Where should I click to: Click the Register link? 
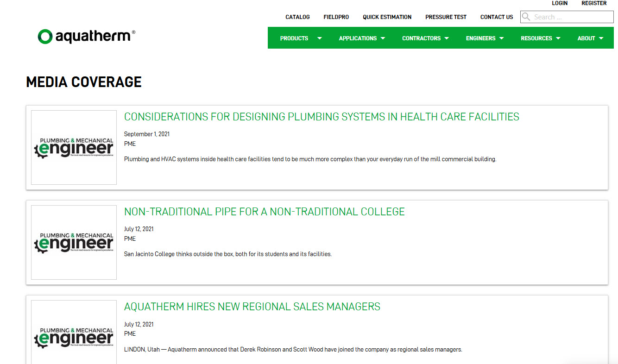point(594,3)
